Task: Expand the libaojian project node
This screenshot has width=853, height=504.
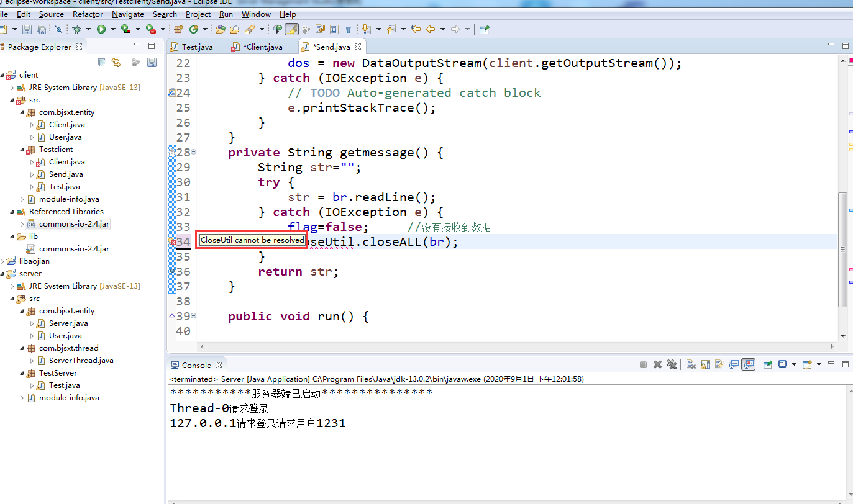Action: pyautogui.click(x=2, y=261)
